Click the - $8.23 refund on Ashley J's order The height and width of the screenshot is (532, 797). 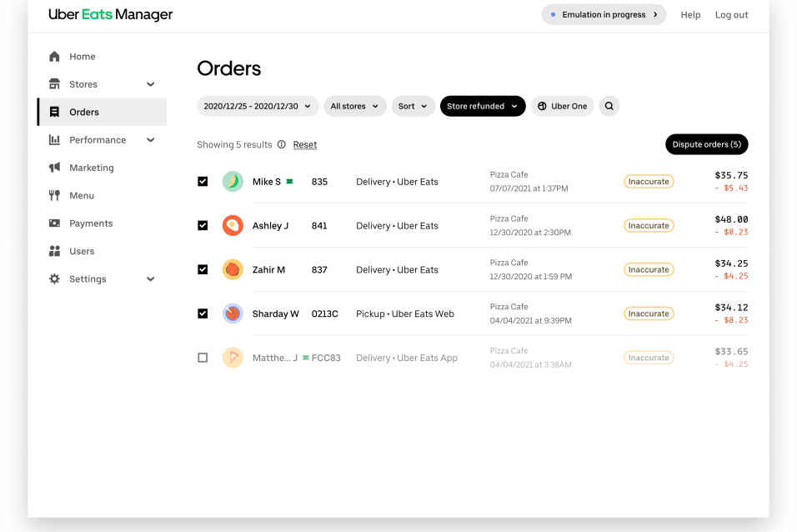coord(731,232)
